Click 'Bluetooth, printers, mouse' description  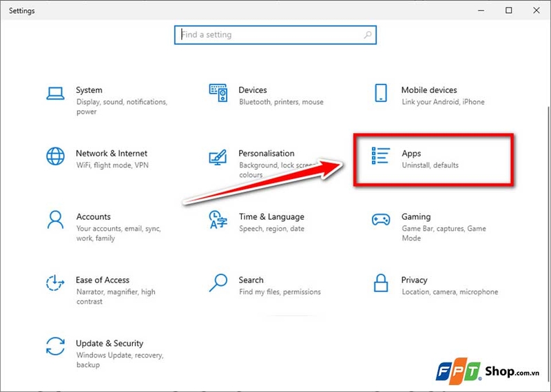[281, 102]
